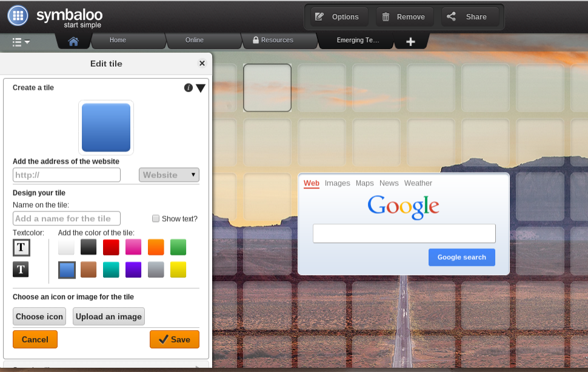Screen dimensions: 588x372
Task: Select the Web search tab
Action: 311,183
